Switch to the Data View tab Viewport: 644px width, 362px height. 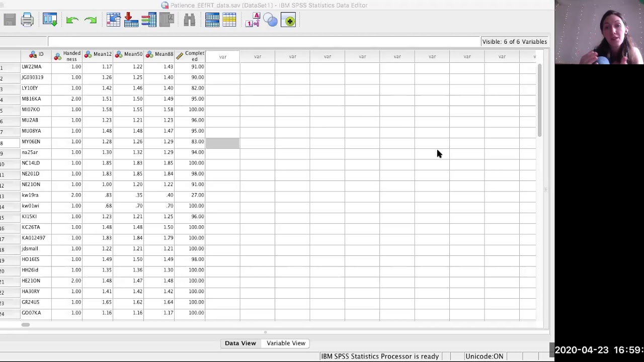point(240,343)
